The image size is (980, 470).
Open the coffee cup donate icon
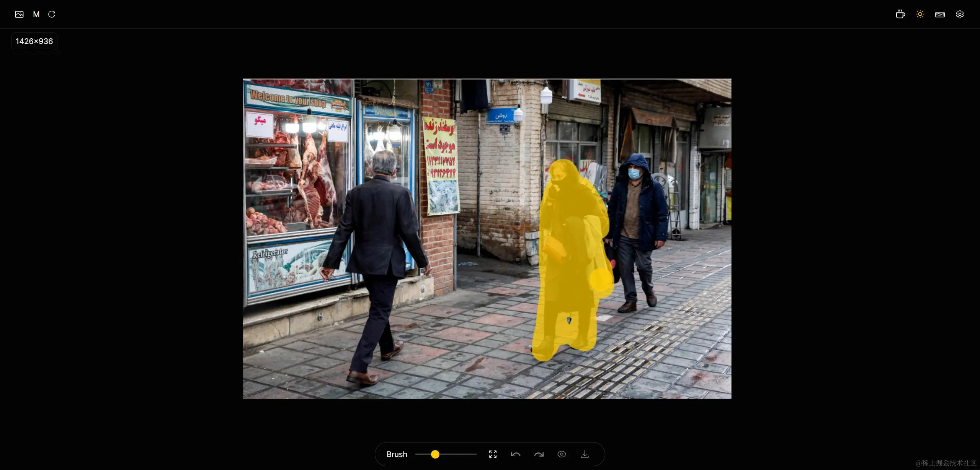point(900,14)
